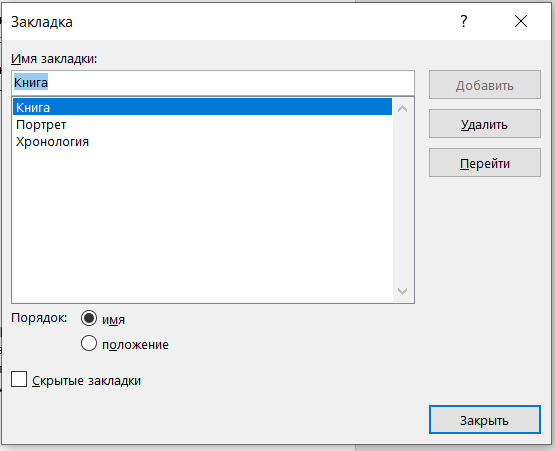Select the Книга bookmark in list

(202, 107)
